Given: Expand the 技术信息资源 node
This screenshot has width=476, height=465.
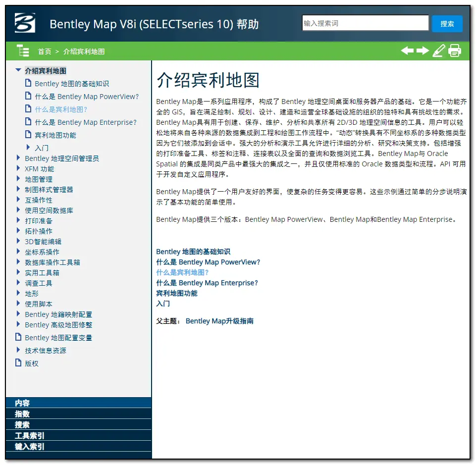Looking at the screenshot, I should pyautogui.click(x=18, y=350).
